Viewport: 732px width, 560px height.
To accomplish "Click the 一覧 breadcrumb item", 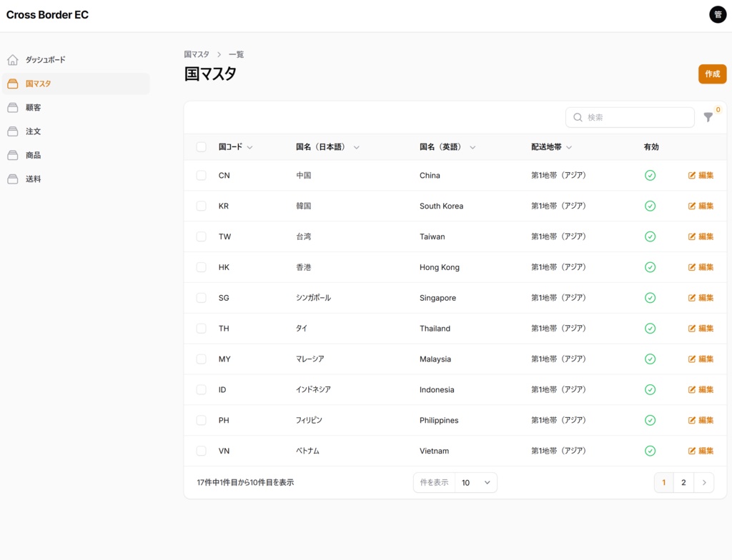I will click(236, 54).
